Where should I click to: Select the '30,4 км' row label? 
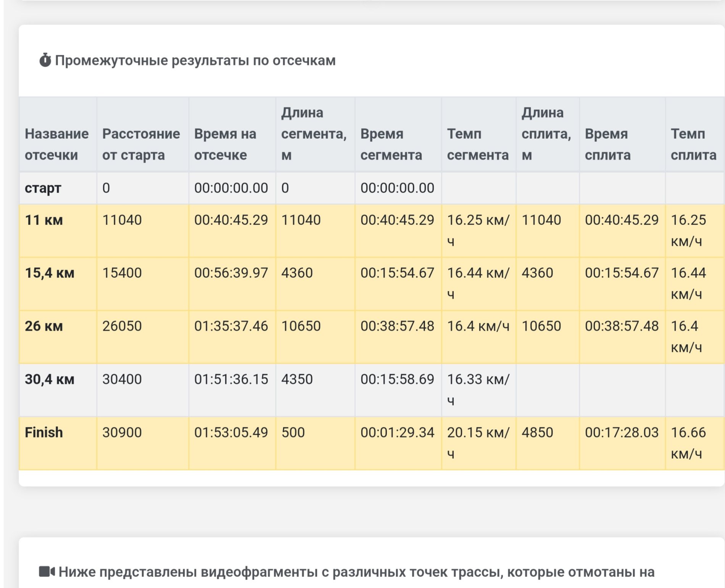[50, 379]
